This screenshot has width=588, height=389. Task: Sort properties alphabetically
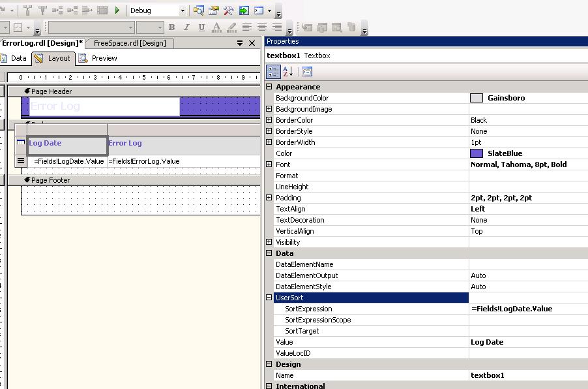(x=289, y=72)
